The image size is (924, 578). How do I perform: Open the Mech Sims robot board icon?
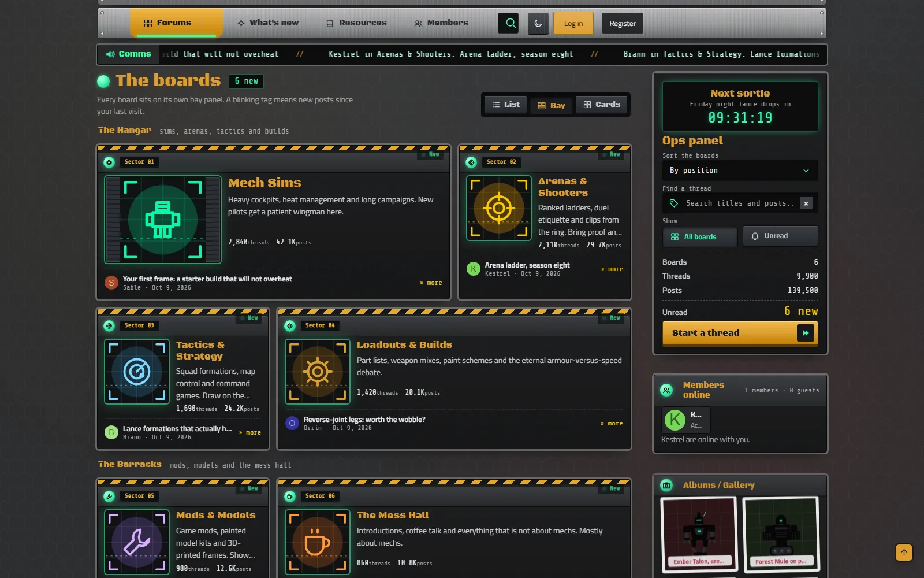[x=163, y=220]
